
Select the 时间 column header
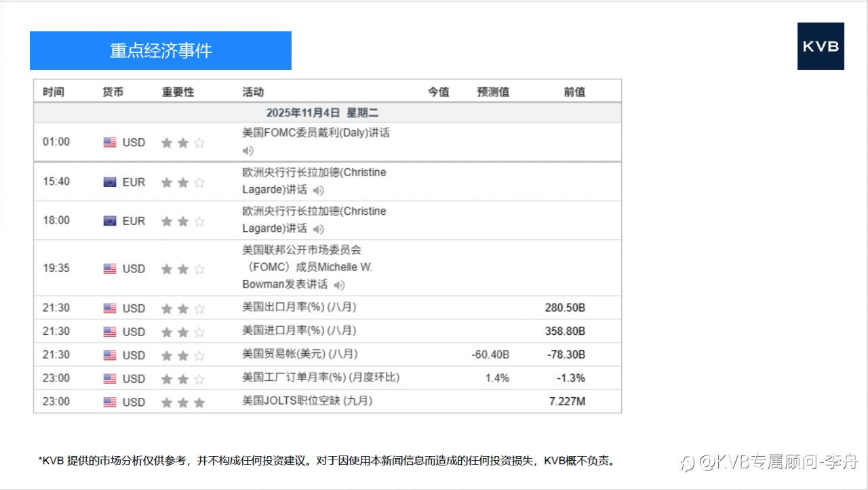click(x=54, y=90)
